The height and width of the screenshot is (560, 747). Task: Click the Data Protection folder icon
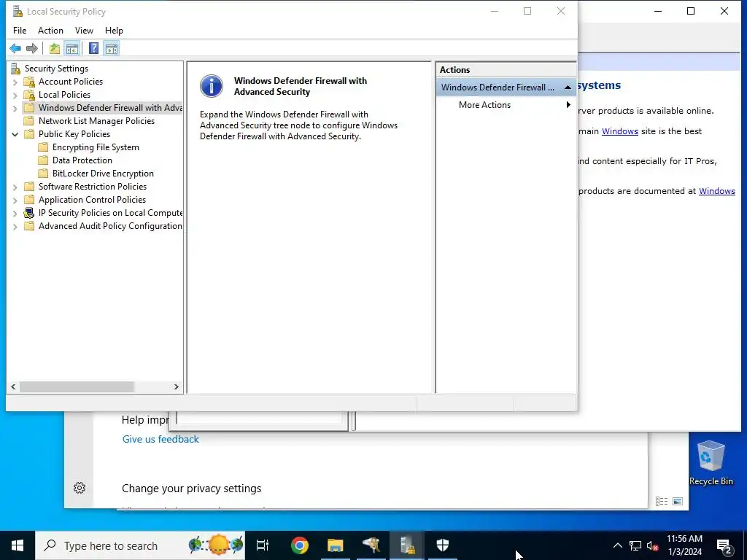click(43, 160)
